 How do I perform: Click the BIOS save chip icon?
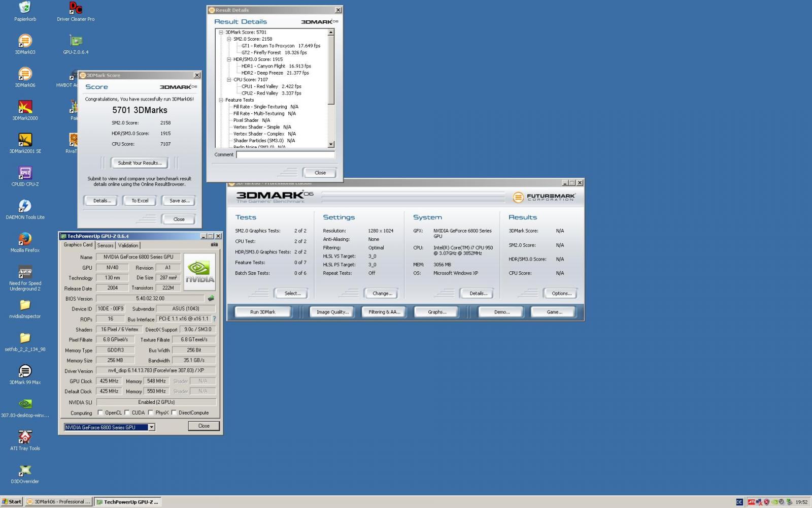pyautogui.click(x=211, y=299)
